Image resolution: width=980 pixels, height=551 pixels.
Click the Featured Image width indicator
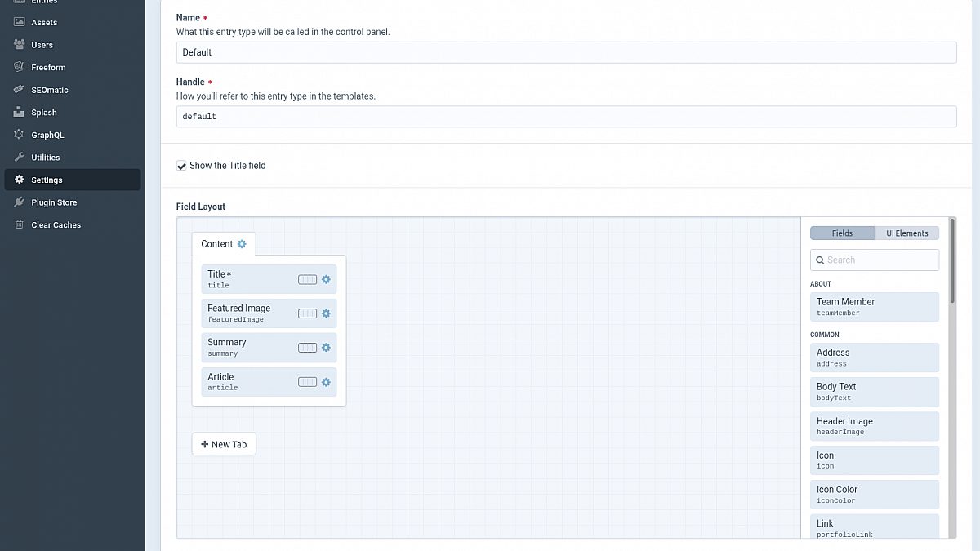[307, 313]
